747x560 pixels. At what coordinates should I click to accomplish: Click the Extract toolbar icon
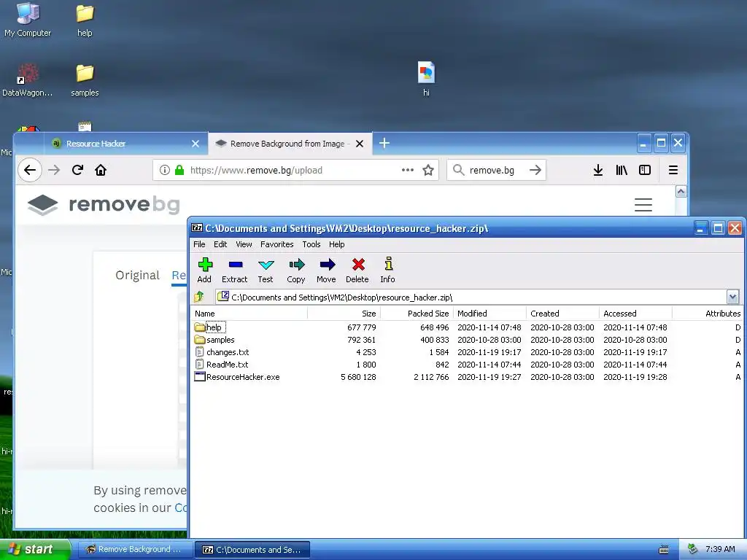235,270
